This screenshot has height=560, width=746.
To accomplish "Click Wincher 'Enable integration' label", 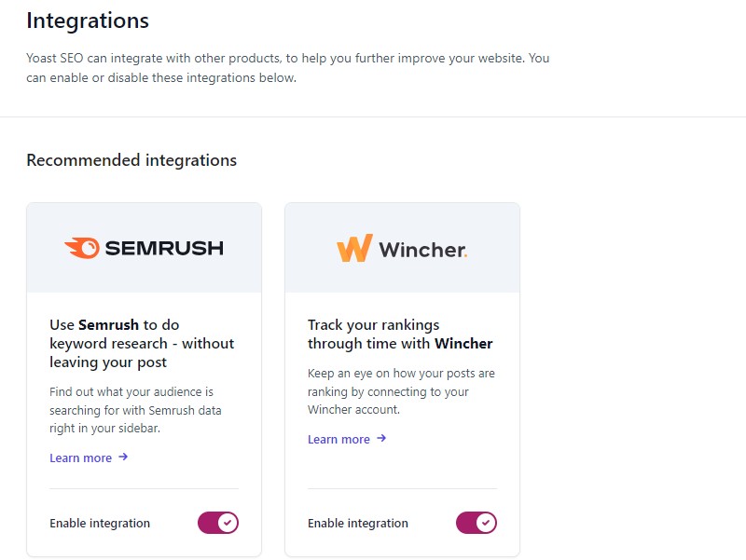I will [358, 523].
